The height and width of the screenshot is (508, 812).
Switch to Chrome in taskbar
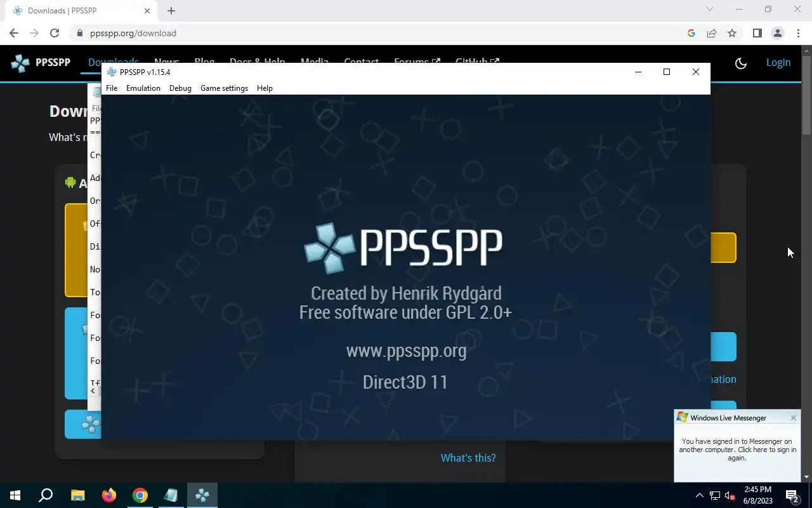coord(140,495)
